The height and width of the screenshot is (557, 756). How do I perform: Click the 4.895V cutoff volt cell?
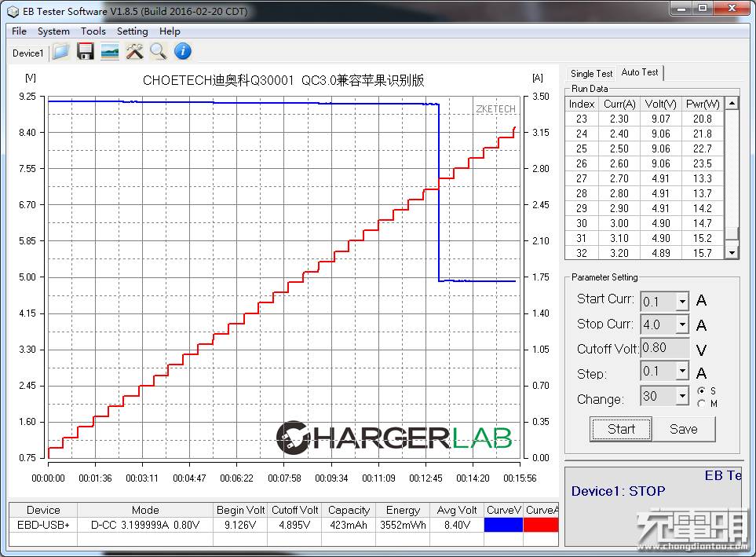294,525
